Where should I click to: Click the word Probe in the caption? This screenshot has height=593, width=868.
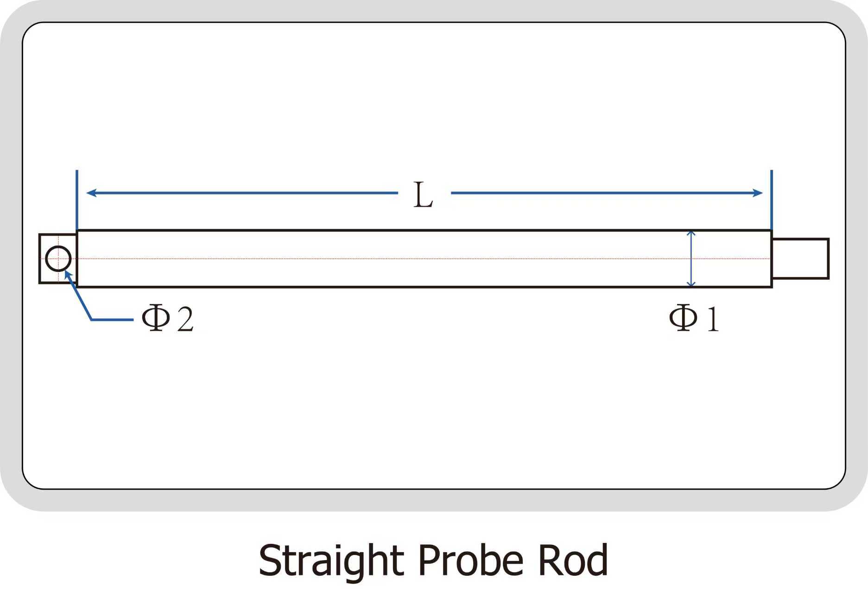[470, 560]
